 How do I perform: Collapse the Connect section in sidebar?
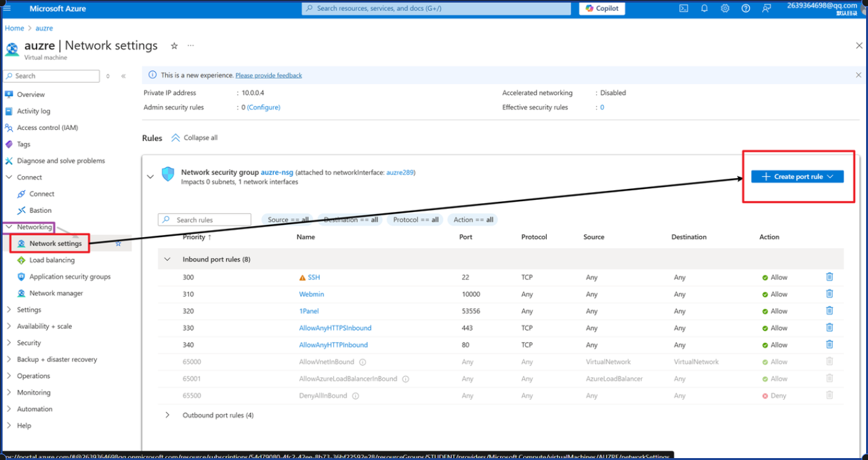pos(9,177)
